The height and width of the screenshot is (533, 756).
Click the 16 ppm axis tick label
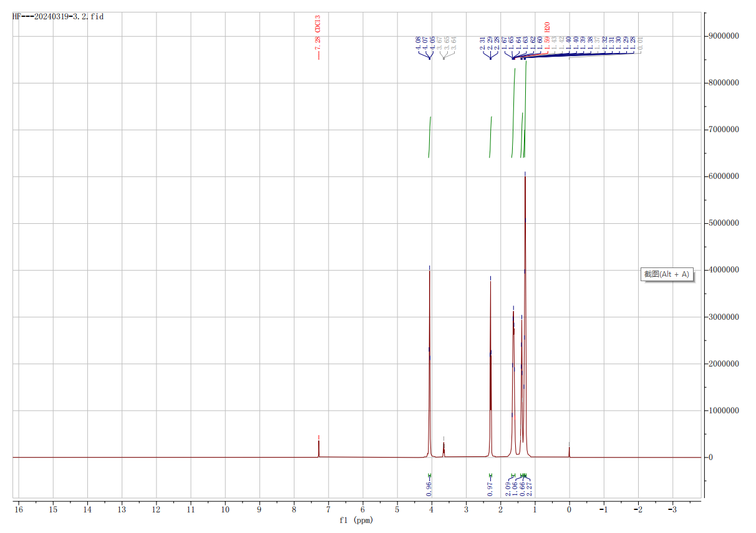tap(19, 509)
